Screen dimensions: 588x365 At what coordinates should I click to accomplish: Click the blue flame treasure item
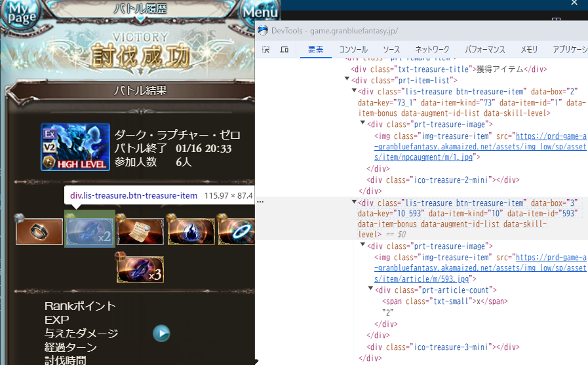tap(191, 231)
